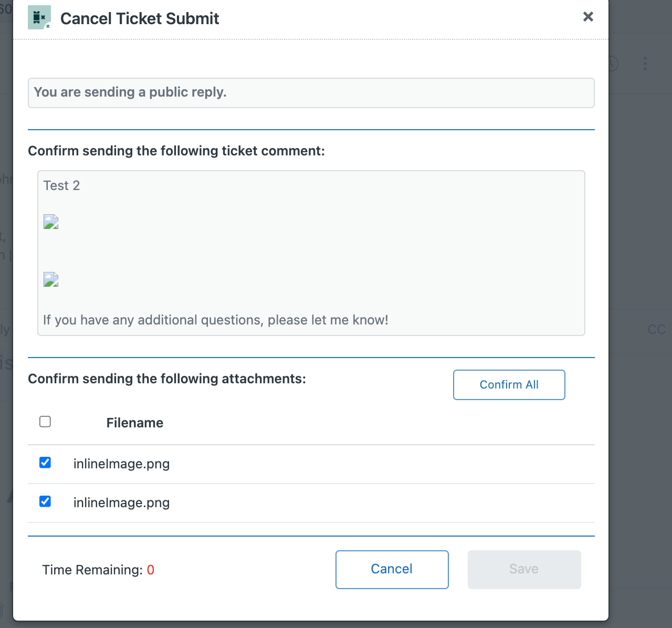The height and width of the screenshot is (628, 672).
Task: Click the Time Remaining counter value
Action: point(151,570)
